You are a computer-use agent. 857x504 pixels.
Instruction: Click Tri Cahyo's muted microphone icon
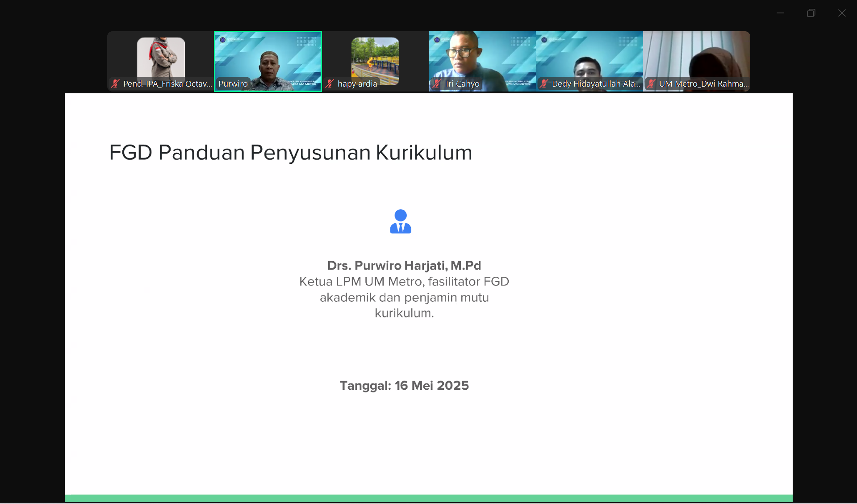(x=437, y=83)
